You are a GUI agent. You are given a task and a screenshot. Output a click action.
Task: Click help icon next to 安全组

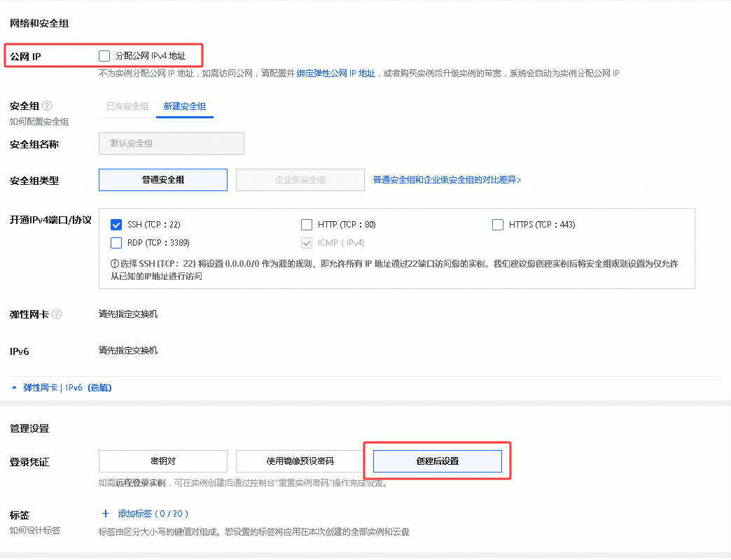point(47,106)
